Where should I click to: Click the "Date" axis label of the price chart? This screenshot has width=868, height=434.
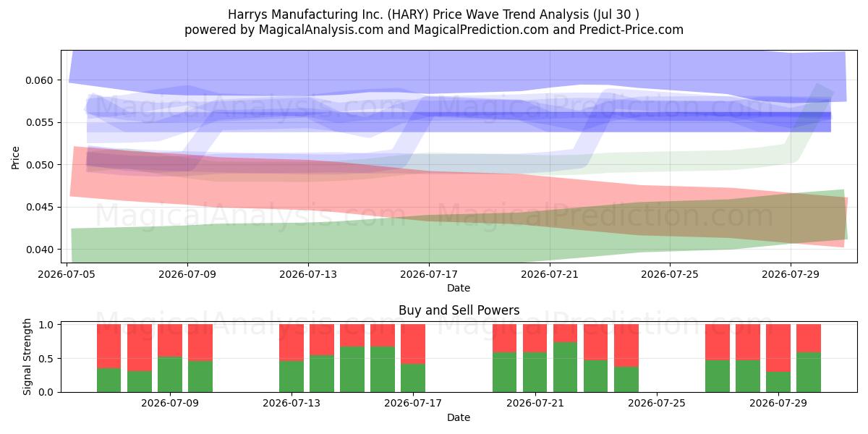tap(459, 288)
